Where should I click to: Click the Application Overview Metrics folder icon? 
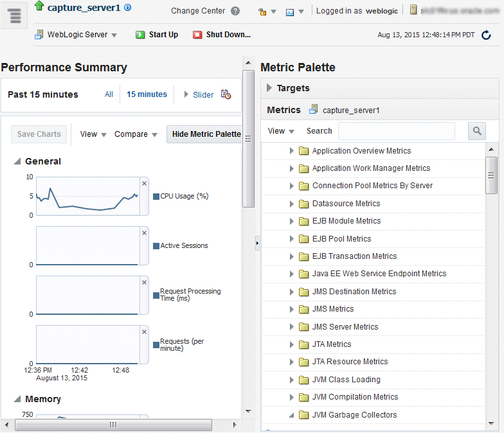[303, 151]
